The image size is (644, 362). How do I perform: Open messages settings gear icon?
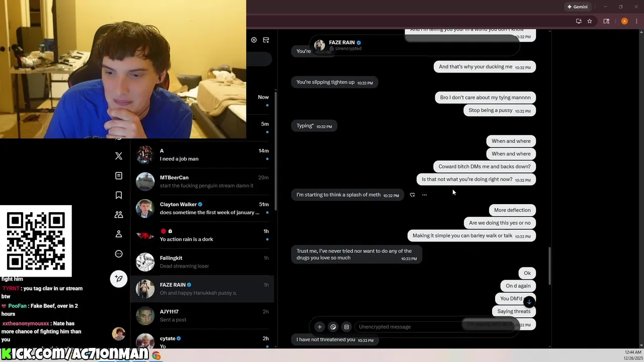(254, 40)
